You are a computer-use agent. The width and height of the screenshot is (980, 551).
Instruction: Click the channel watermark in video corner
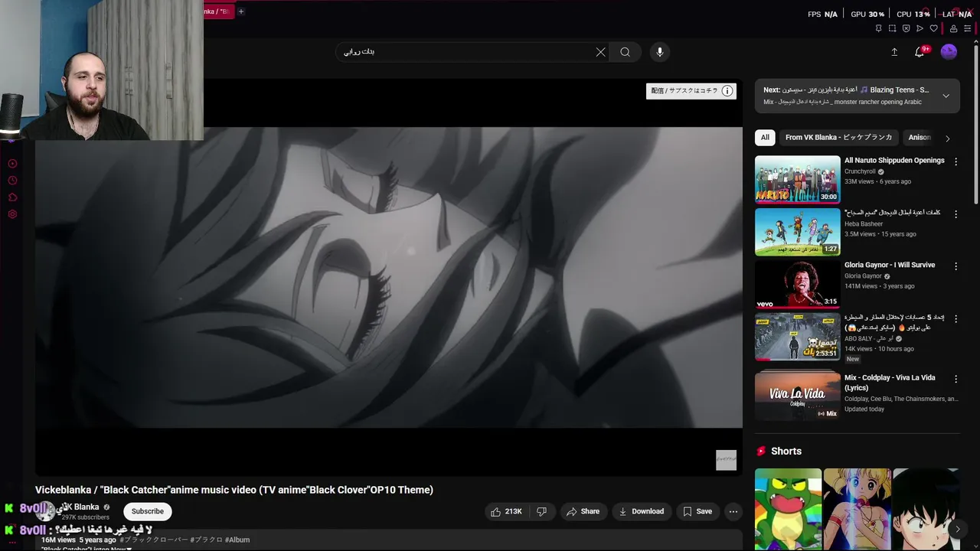coord(726,460)
